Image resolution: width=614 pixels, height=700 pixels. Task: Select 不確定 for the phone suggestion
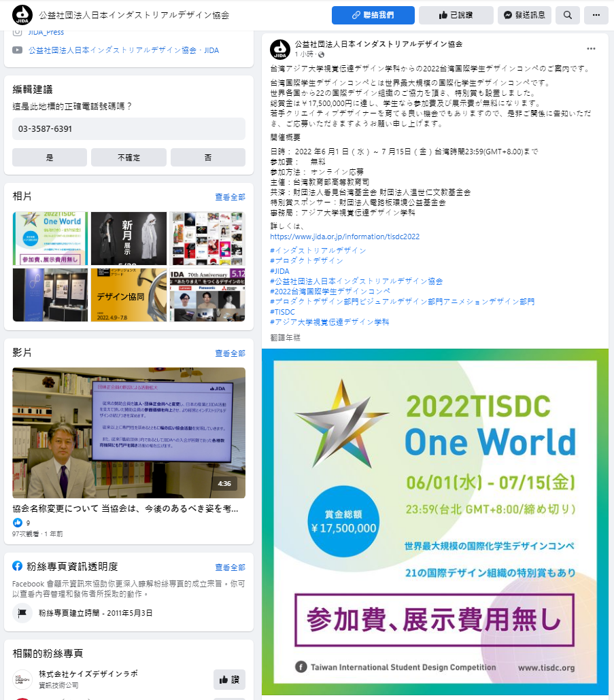[128, 156]
